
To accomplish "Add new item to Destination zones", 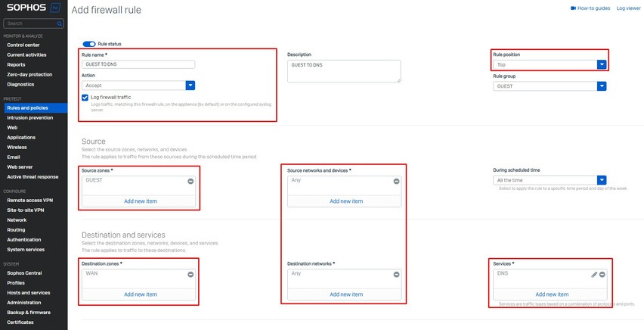I will click(x=141, y=294).
